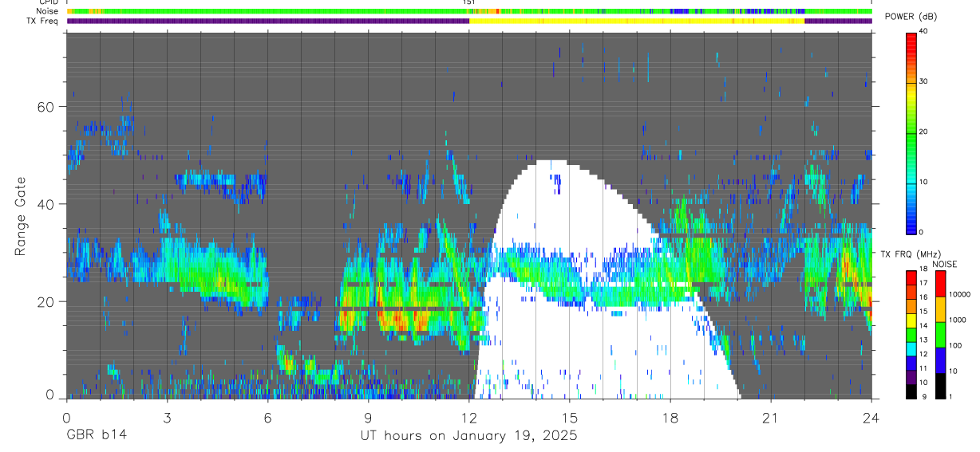
Task: Click the x-axis tick label '12'
Action: pos(468,417)
